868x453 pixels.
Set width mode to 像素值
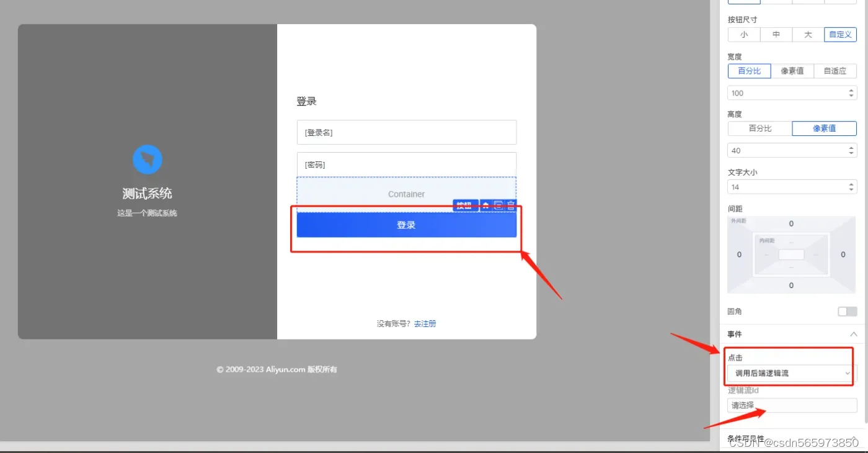tap(792, 71)
